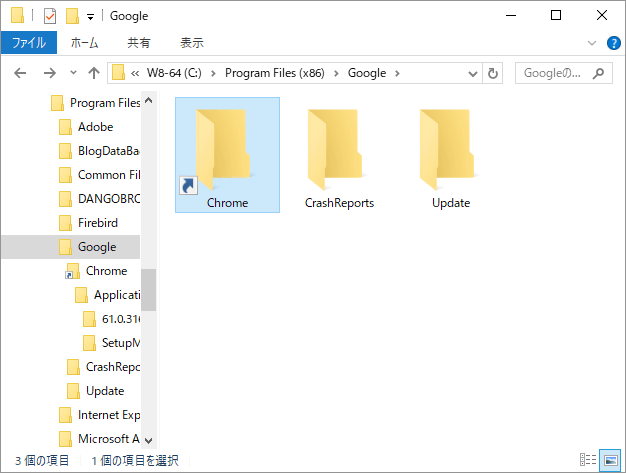Go back to previous folder

pyautogui.click(x=20, y=73)
